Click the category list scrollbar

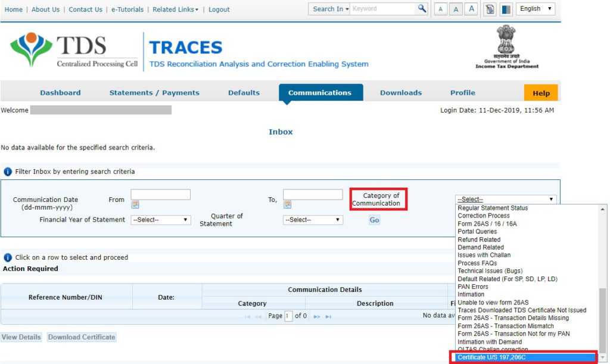pos(603,316)
